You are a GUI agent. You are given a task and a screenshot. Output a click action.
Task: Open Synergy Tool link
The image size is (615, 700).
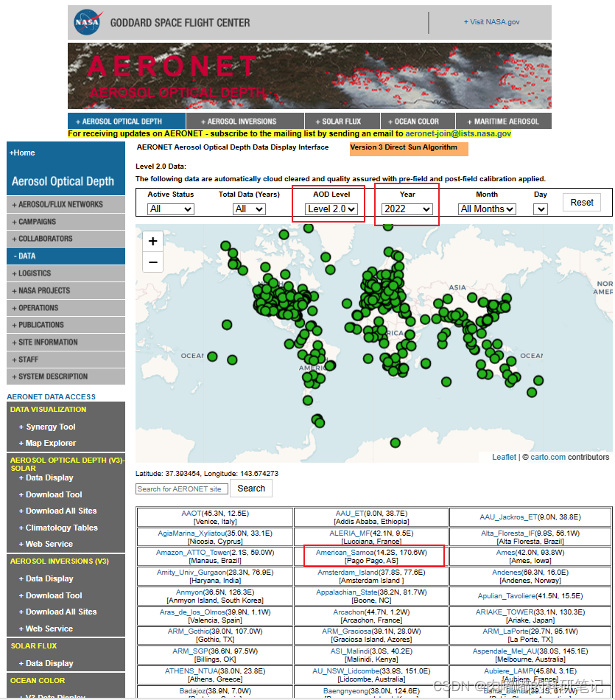(x=47, y=427)
